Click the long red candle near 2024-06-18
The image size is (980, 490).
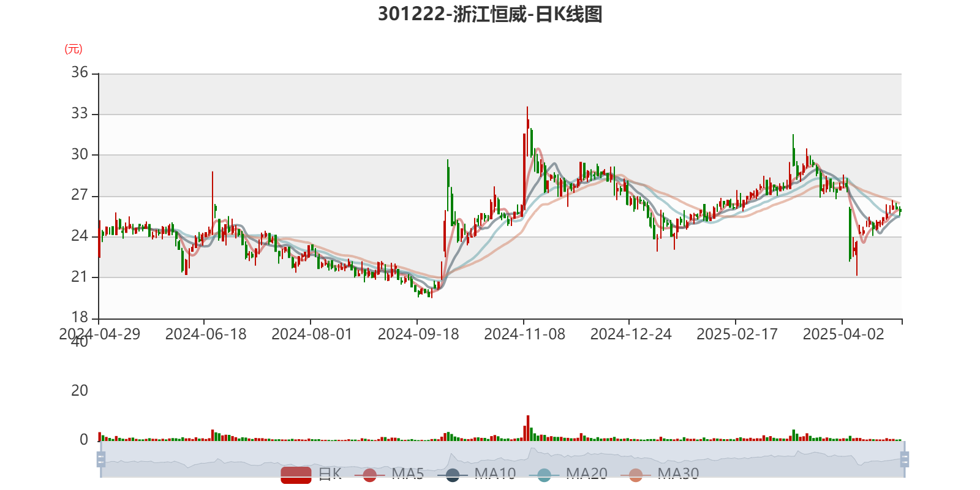pyautogui.click(x=213, y=202)
